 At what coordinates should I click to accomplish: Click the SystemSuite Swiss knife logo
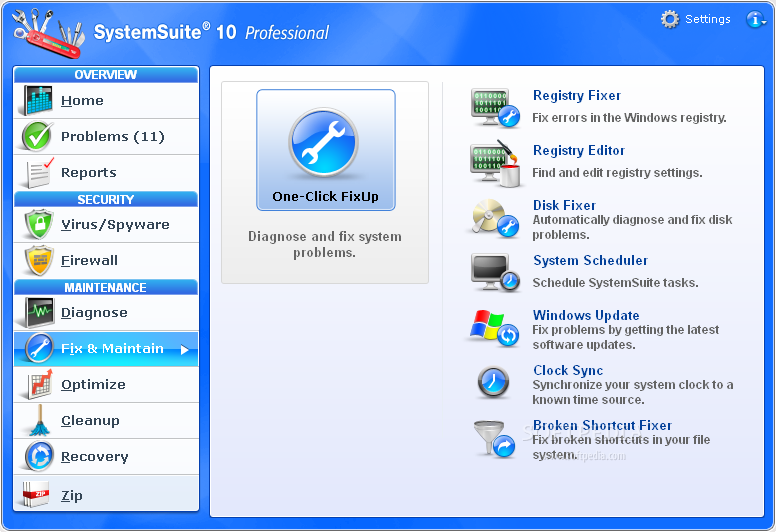48,33
